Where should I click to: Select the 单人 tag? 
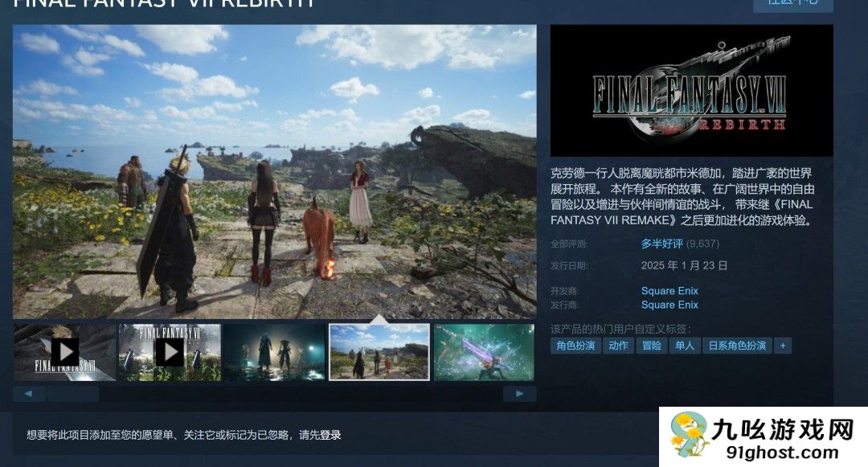(685, 345)
